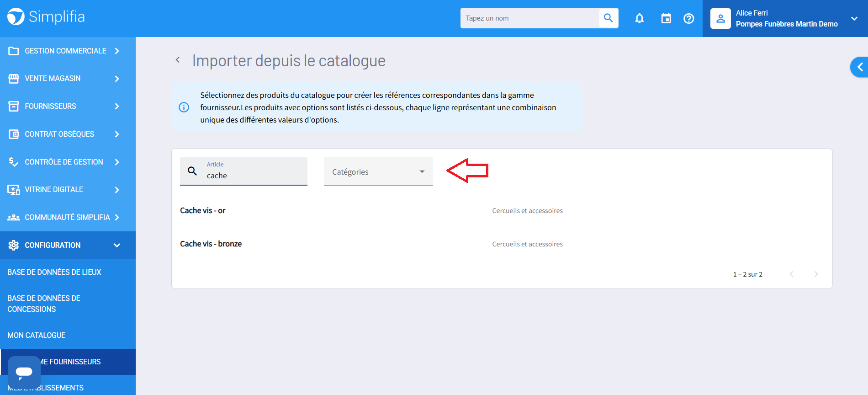
Task: Expand Communauté Simplifia chevron
Action: (117, 217)
